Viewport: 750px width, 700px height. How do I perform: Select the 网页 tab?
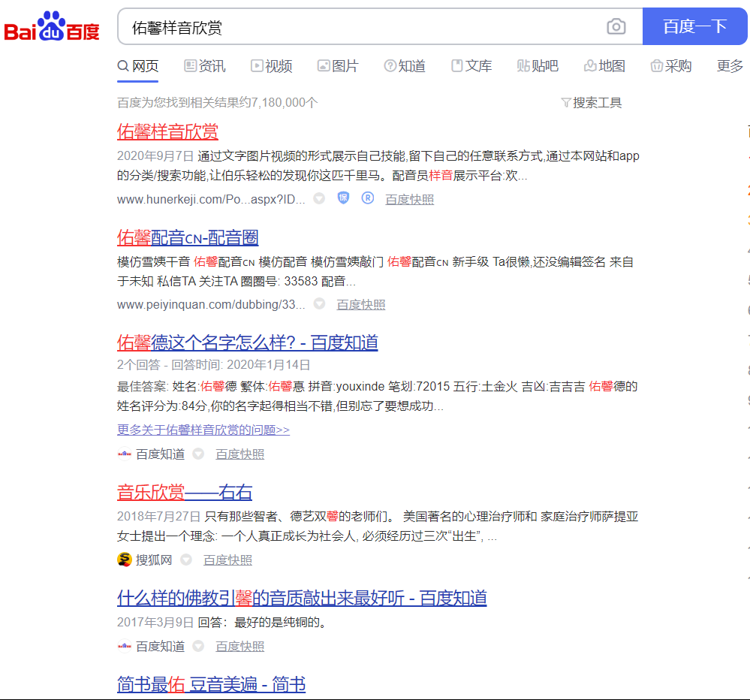[x=137, y=66]
